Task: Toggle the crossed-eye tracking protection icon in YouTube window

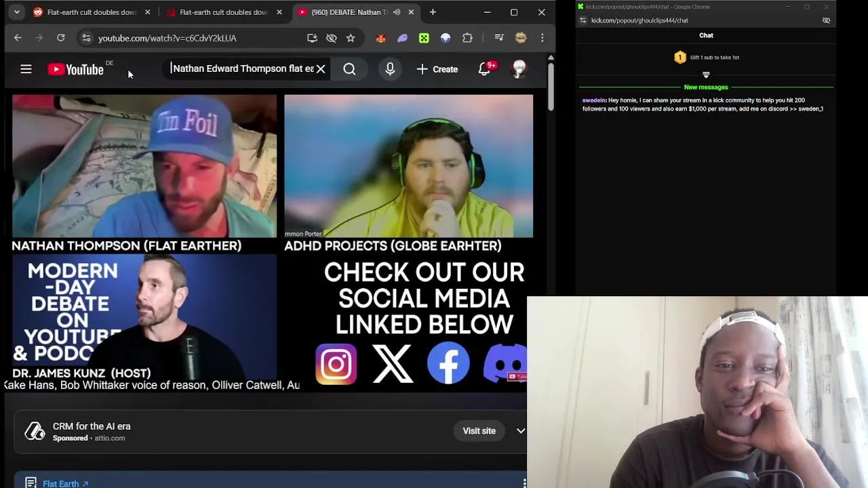Action: pos(331,38)
